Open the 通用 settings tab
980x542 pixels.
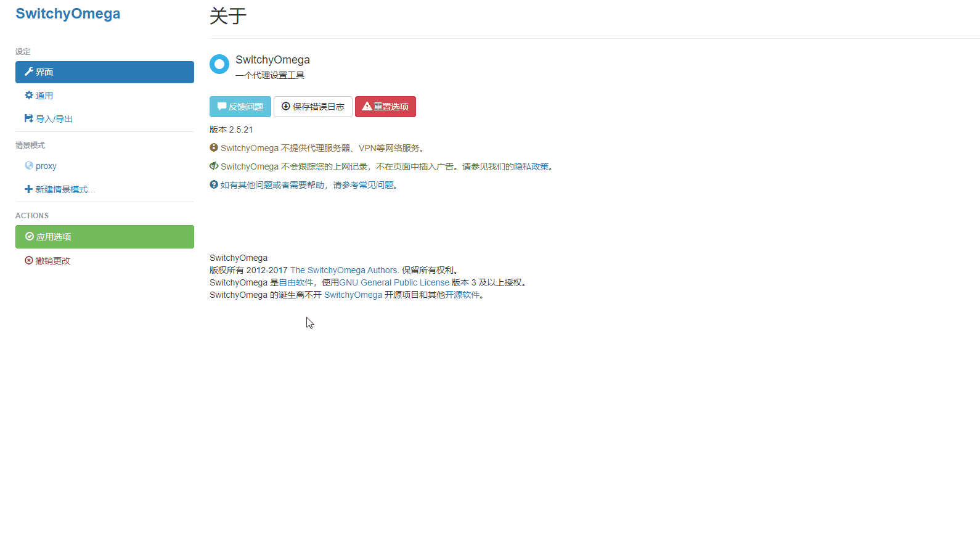point(105,96)
